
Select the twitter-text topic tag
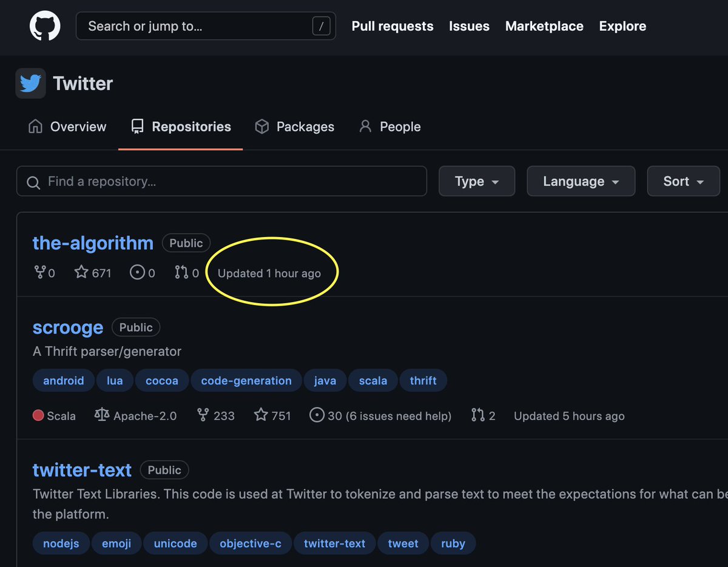335,543
